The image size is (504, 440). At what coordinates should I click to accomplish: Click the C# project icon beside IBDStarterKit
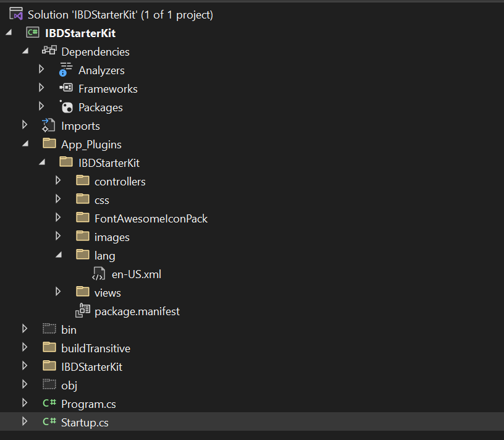(31, 32)
